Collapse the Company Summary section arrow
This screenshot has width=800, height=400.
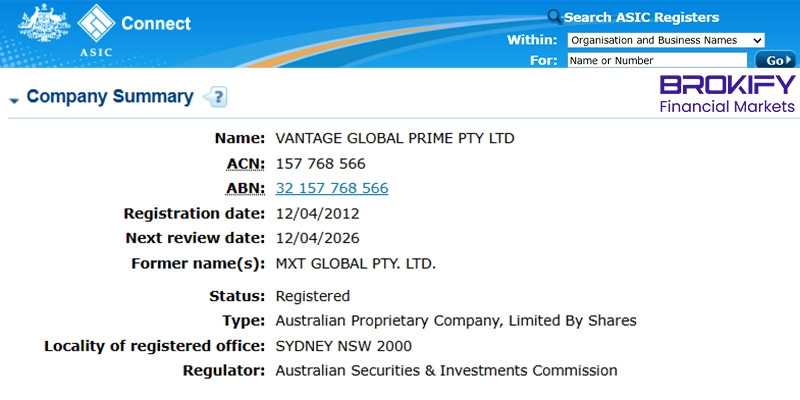[14, 99]
